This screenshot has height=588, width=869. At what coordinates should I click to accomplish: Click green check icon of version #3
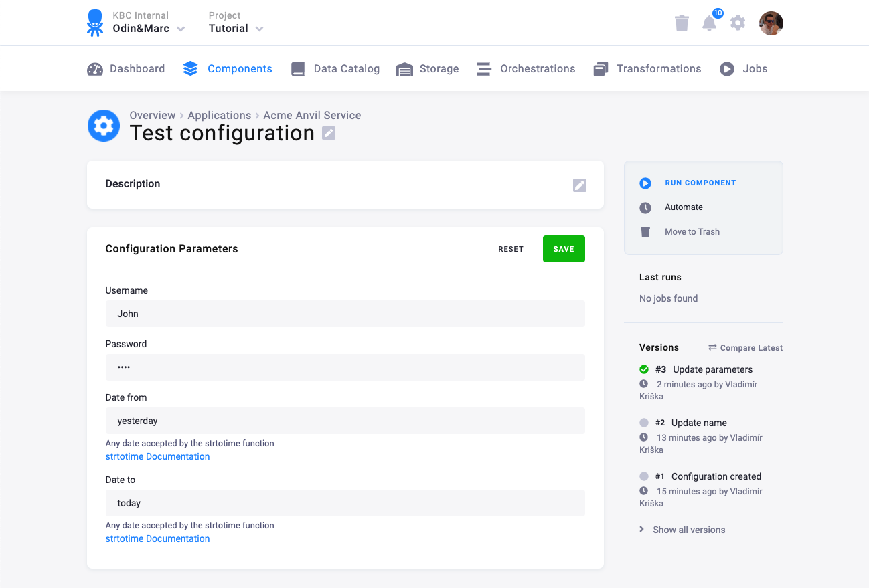[644, 369]
